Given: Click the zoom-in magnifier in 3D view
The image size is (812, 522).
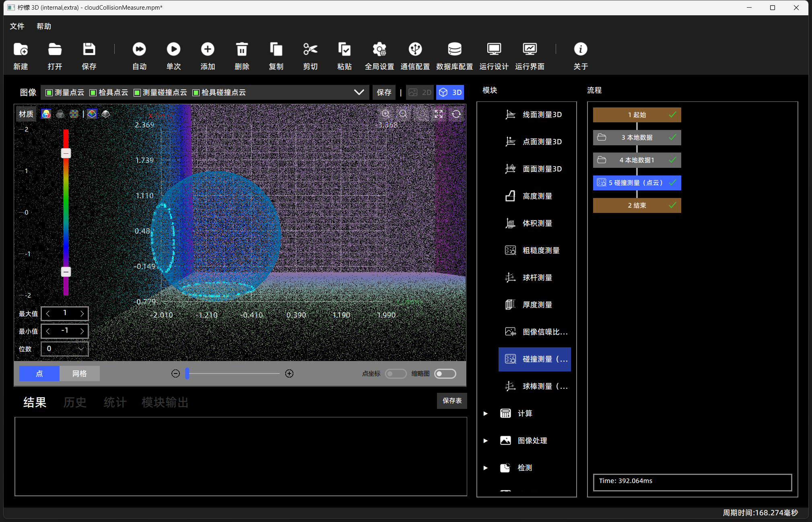Looking at the screenshot, I should click(x=385, y=114).
